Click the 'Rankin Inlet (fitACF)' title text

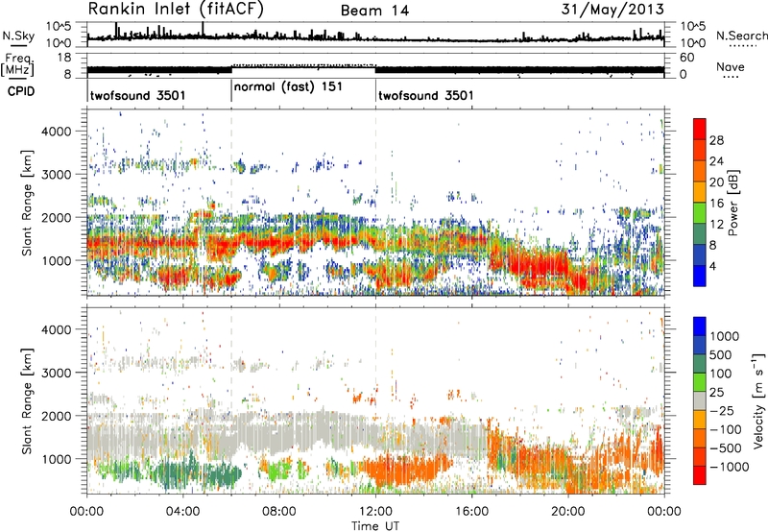coord(176,9)
